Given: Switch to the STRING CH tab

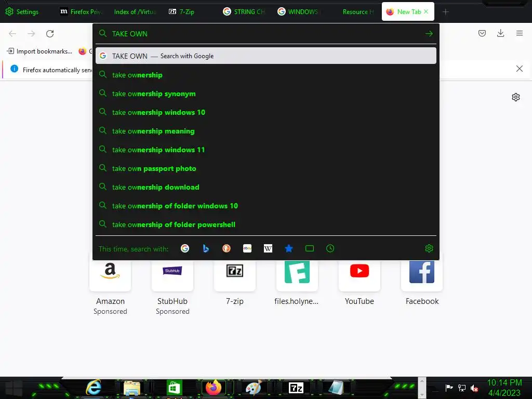Looking at the screenshot, I should tap(244, 11).
